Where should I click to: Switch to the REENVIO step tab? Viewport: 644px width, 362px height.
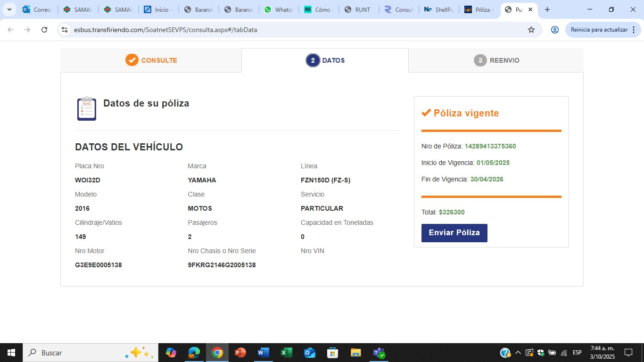click(x=496, y=60)
